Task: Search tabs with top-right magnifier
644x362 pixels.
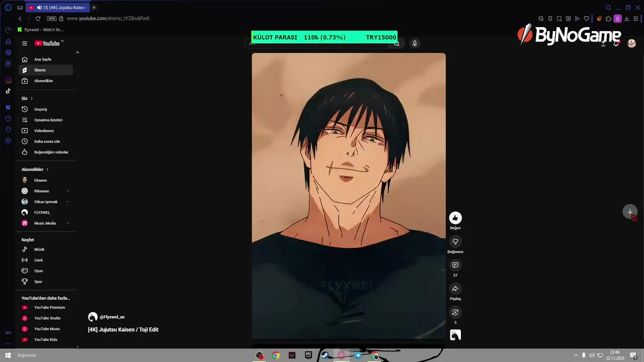Action: click(x=608, y=8)
